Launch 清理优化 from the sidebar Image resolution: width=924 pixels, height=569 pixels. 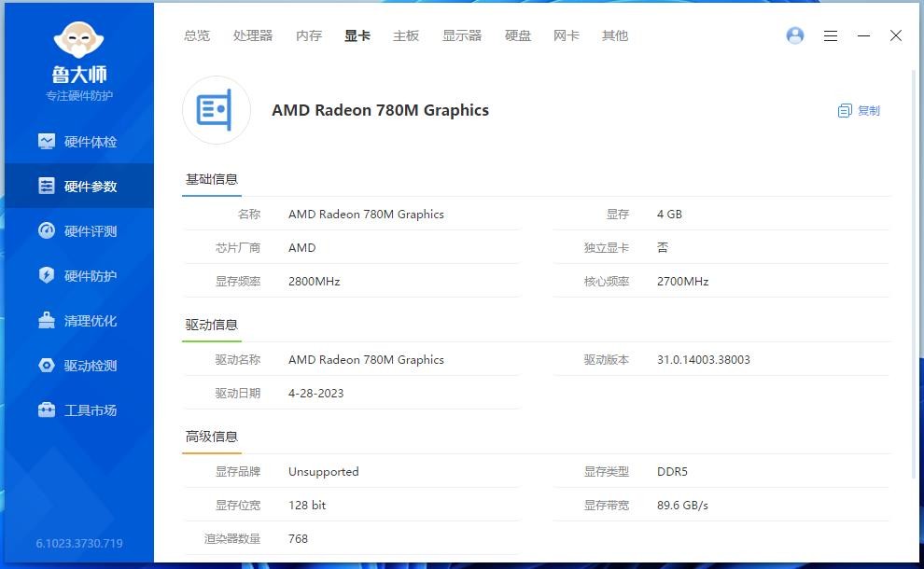(x=79, y=320)
